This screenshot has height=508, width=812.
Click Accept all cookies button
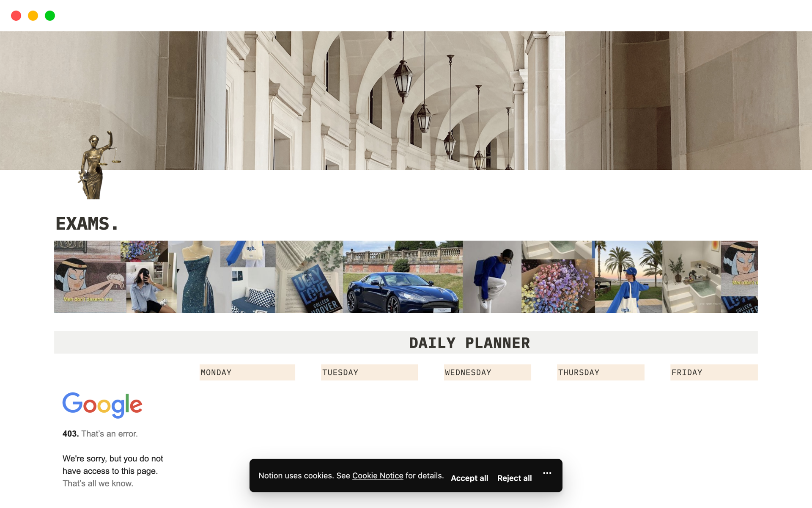coord(470,477)
